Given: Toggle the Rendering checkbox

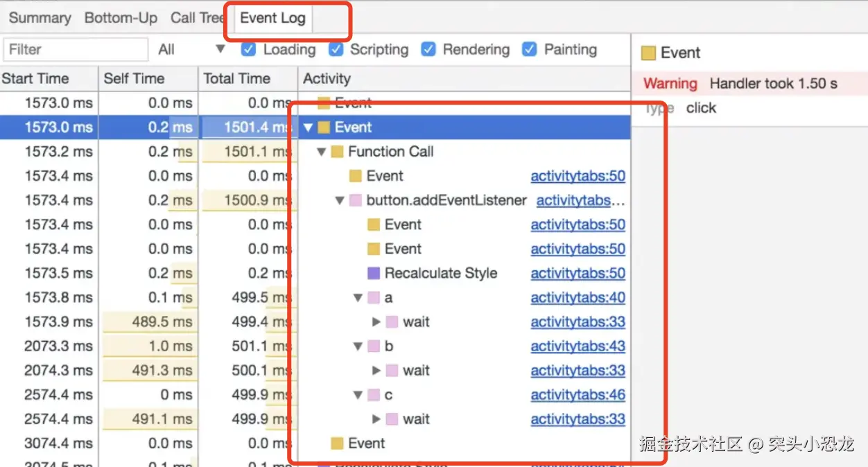Looking at the screenshot, I should [428, 49].
